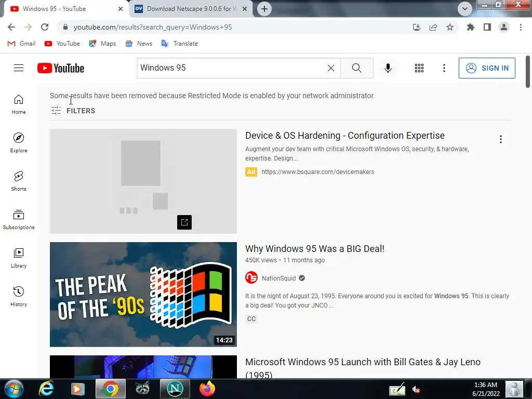Viewport: 532px width, 399px height.
Task: Open the YouTube bookmark
Action: [62, 44]
